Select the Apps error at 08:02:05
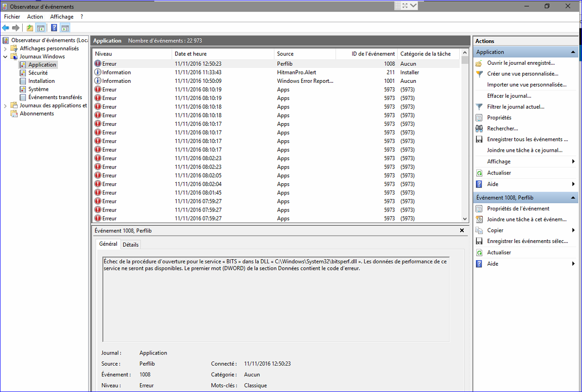The height and width of the screenshot is (392, 582). tap(276, 175)
